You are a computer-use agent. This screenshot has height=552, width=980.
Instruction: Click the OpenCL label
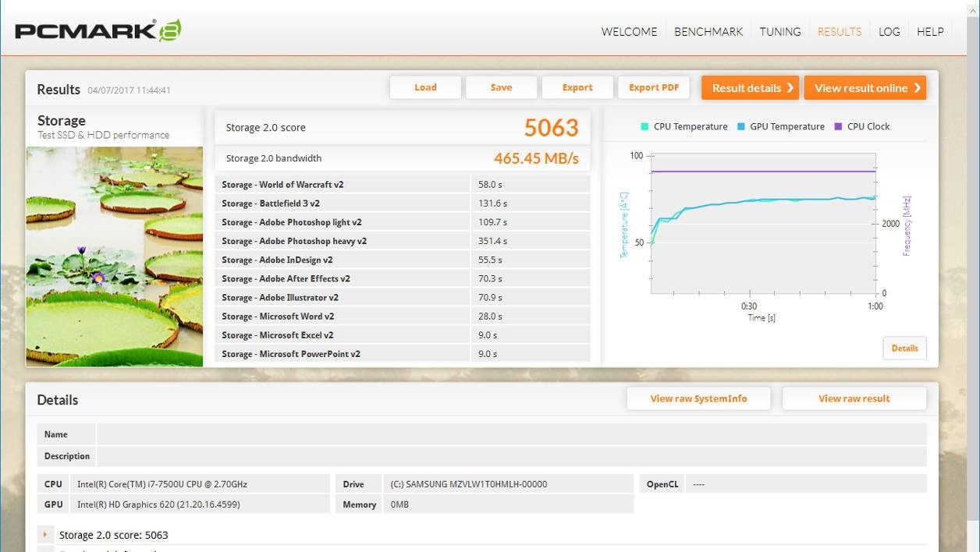[x=662, y=484]
